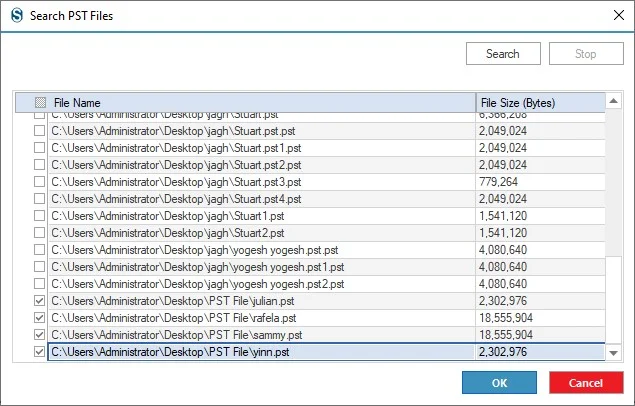Screen dimensions: 635x406
Task: Click the app logo in title bar
Action: click(x=17, y=15)
